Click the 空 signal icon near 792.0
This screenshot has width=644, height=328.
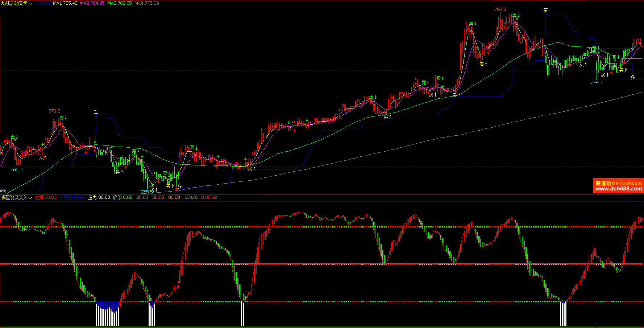(x=545, y=10)
